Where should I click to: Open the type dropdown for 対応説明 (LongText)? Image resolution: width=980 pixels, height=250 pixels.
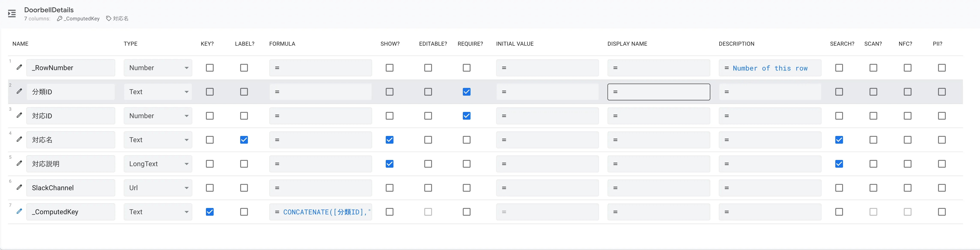158,164
